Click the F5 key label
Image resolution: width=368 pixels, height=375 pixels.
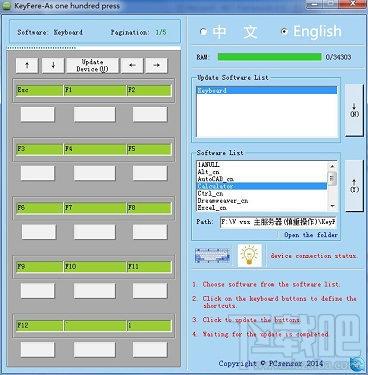[149, 149]
